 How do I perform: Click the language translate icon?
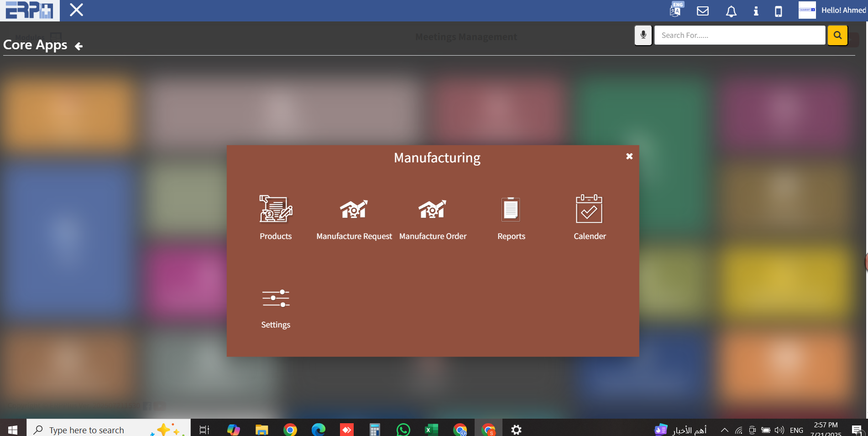click(x=675, y=10)
